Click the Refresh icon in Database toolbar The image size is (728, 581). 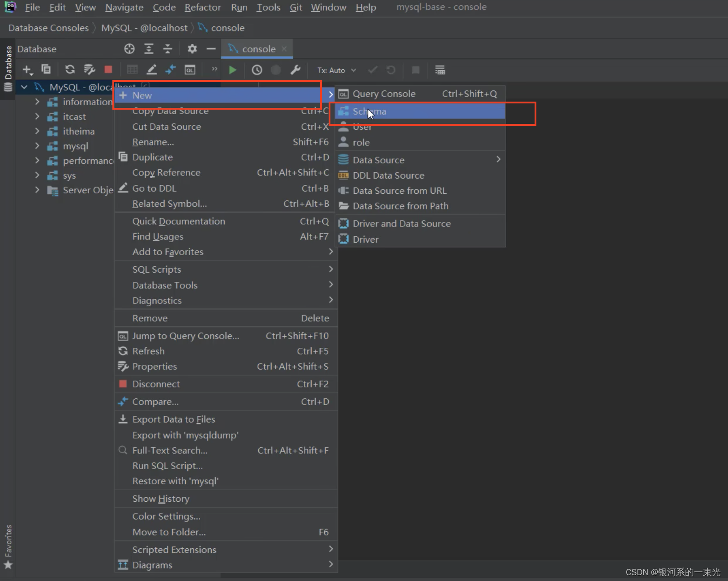[x=70, y=69]
